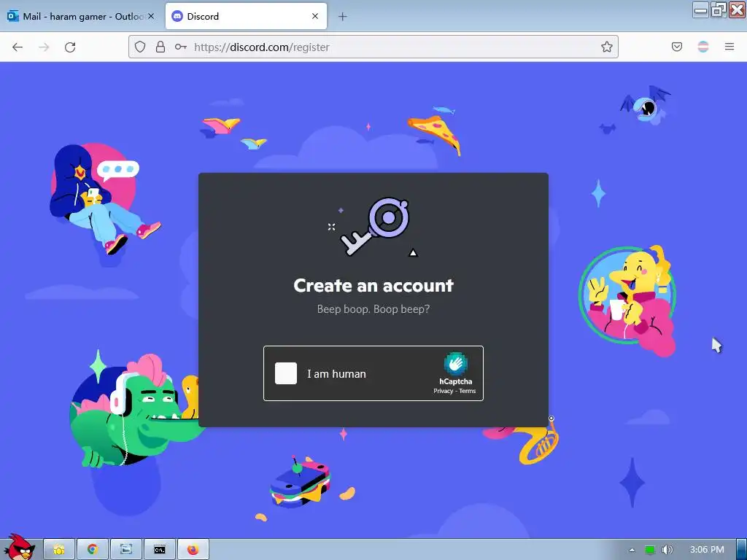Switch to the Mail - haram gamer Outlook tab
Image resolution: width=747 pixels, height=560 pixels.
tap(82, 16)
